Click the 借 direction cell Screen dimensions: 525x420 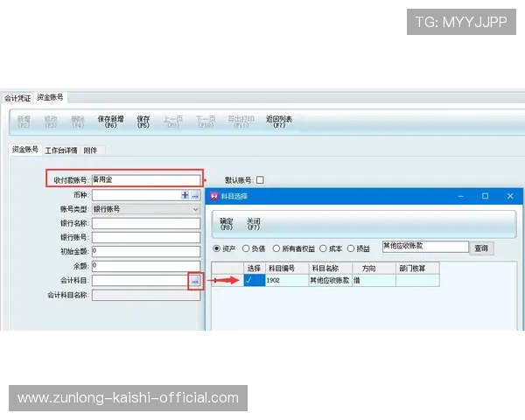pyautogui.click(x=374, y=280)
